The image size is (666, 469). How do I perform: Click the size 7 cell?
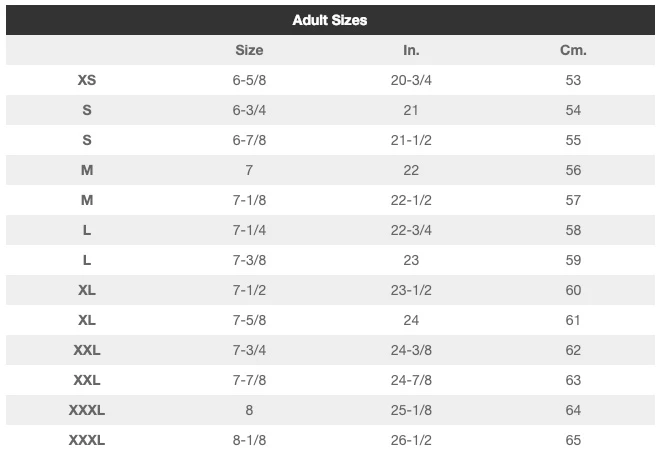pyautogui.click(x=249, y=170)
